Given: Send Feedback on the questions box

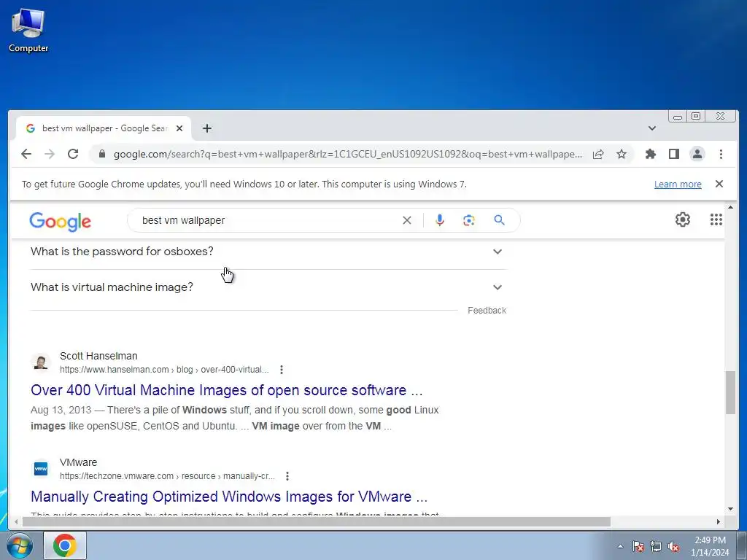Looking at the screenshot, I should (x=487, y=311).
